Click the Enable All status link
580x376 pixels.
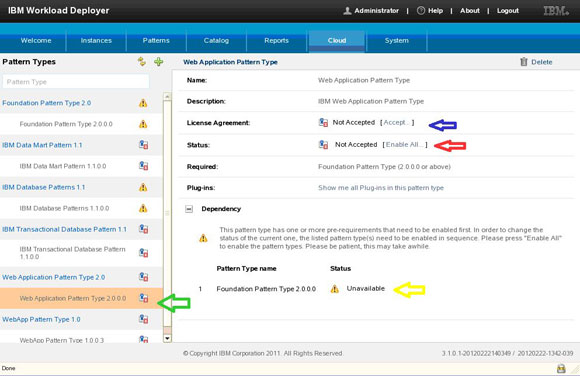pos(404,145)
